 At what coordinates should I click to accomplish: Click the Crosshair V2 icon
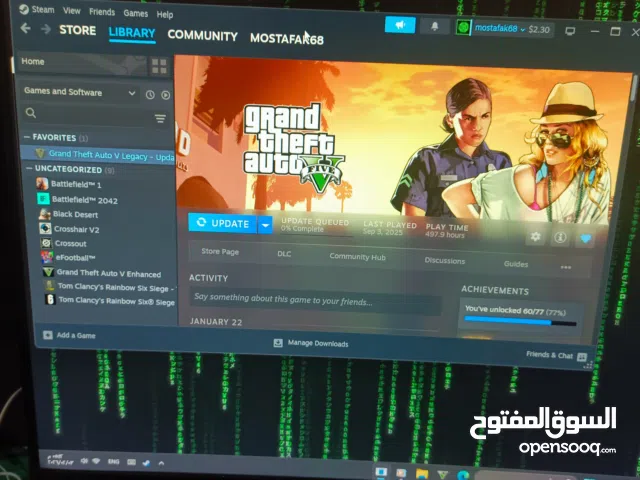[45, 228]
